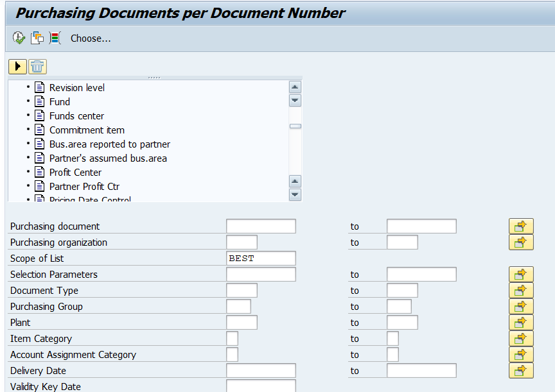This screenshot has width=555, height=392.
Task: Click the Get Variant icon
Action: (37, 38)
